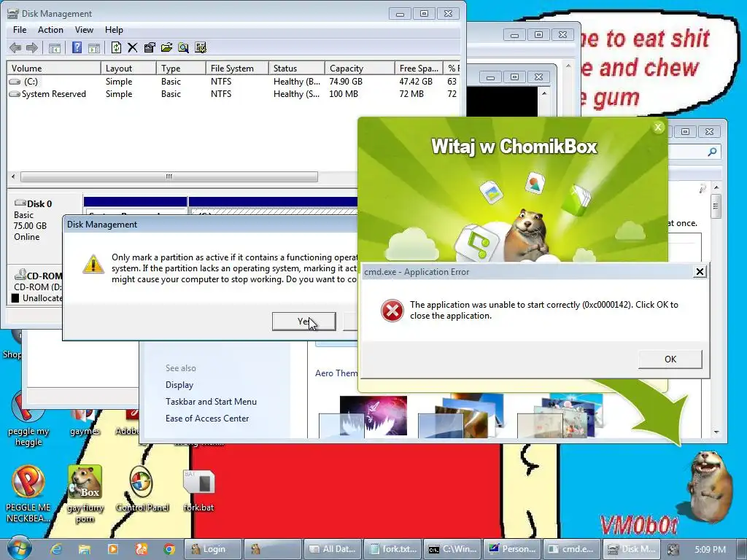Click Yes in the Disk Management warning dialog
The width and height of the screenshot is (747, 560).
coord(304,322)
